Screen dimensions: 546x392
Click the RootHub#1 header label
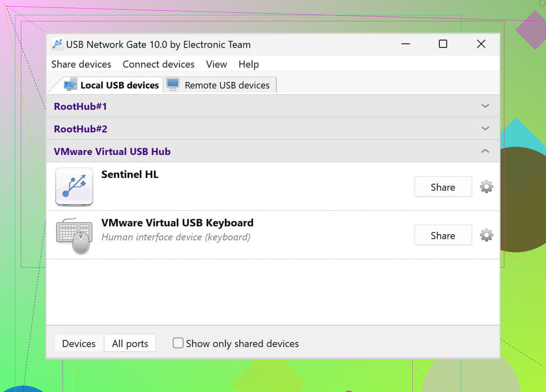tap(80, 106)
